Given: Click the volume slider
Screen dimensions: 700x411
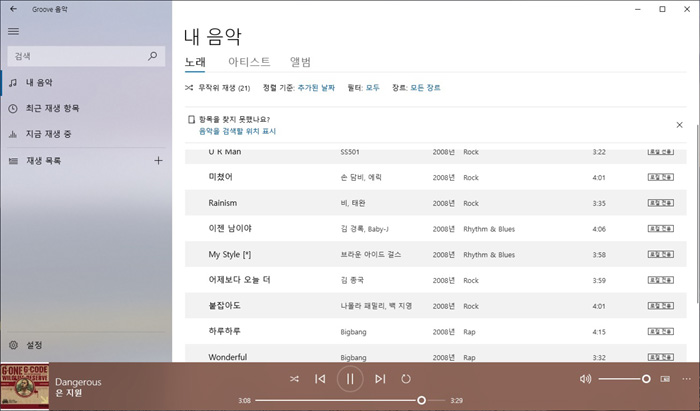Looking at the screenshot, I should [x=624, y=379].
